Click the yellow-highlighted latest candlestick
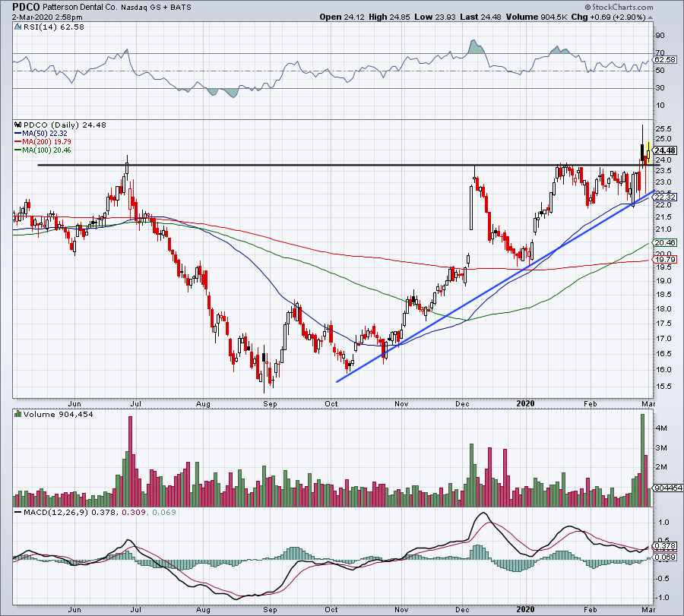The width and height of the screenshot is (684, 616). (x=649, y=152)
